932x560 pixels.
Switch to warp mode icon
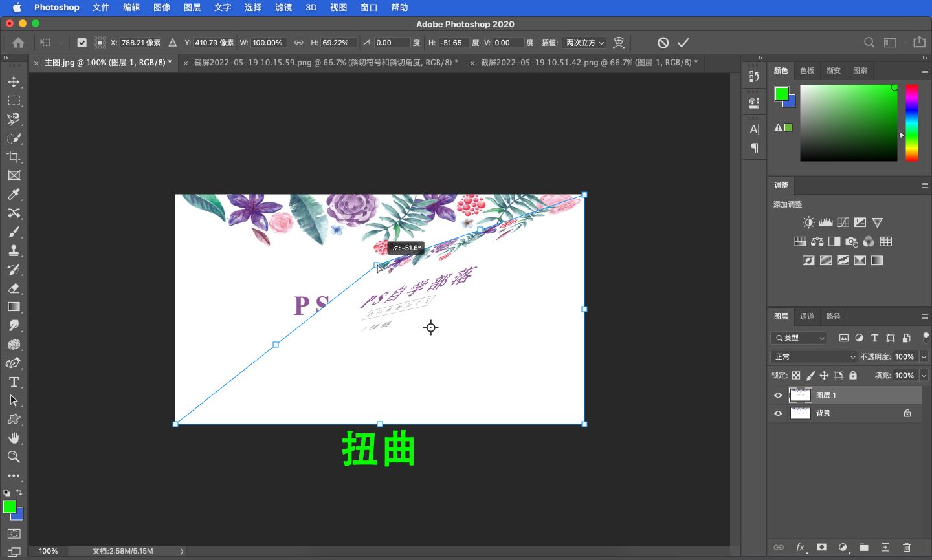[619, 43]
